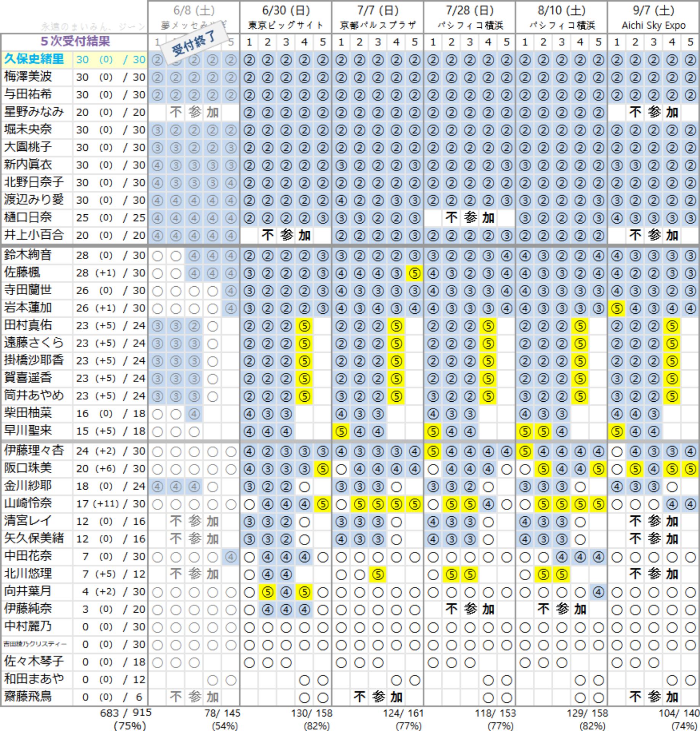
Task: Click 中田花奈's ④ mark in 6/8 slot 5
Action: pos(230,557)
